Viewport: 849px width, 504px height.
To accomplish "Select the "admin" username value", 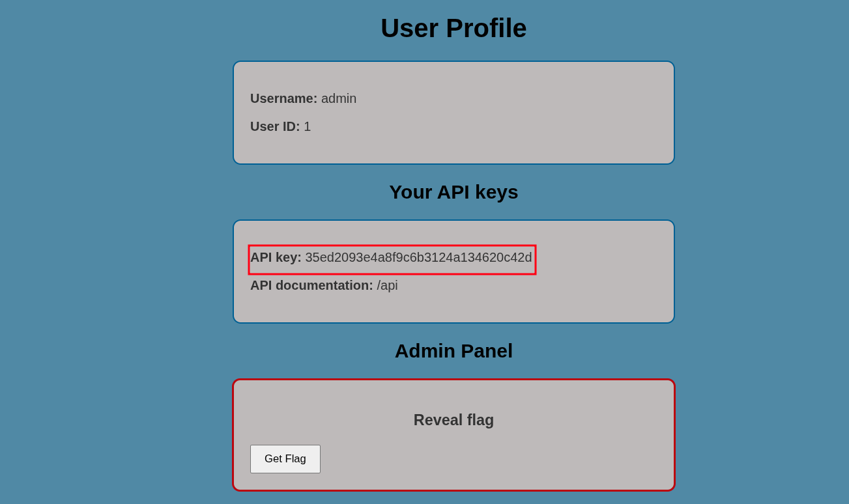I will coord(339,98).
